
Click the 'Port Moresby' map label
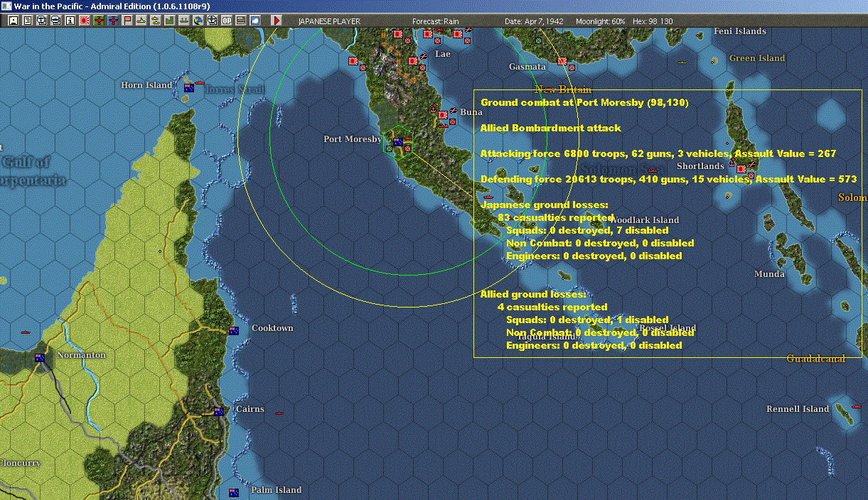353,139
